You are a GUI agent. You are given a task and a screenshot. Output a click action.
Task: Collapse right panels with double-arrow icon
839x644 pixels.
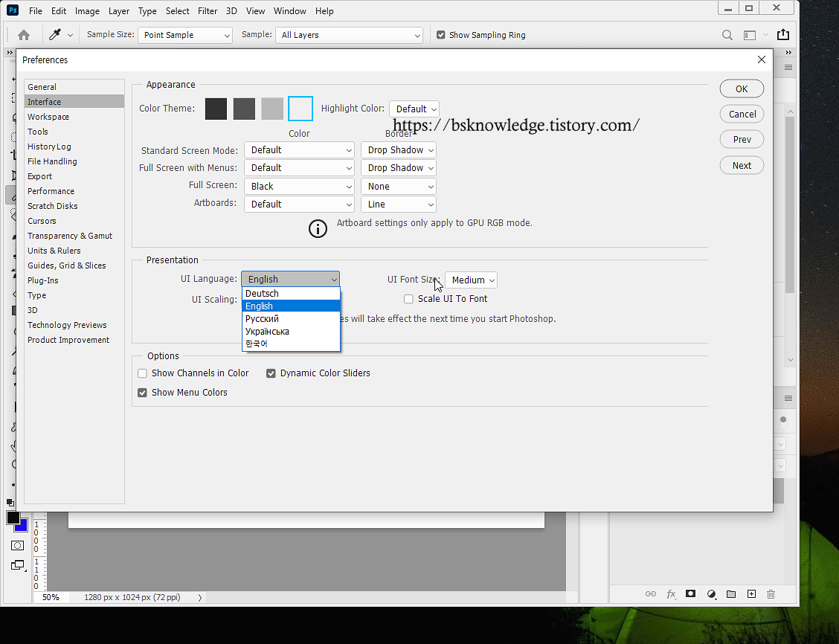788,52
